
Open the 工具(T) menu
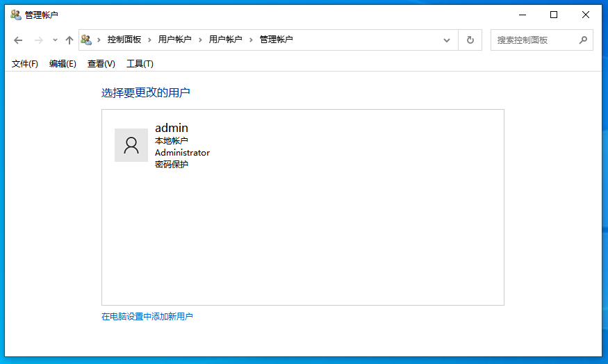click(140, 64)
